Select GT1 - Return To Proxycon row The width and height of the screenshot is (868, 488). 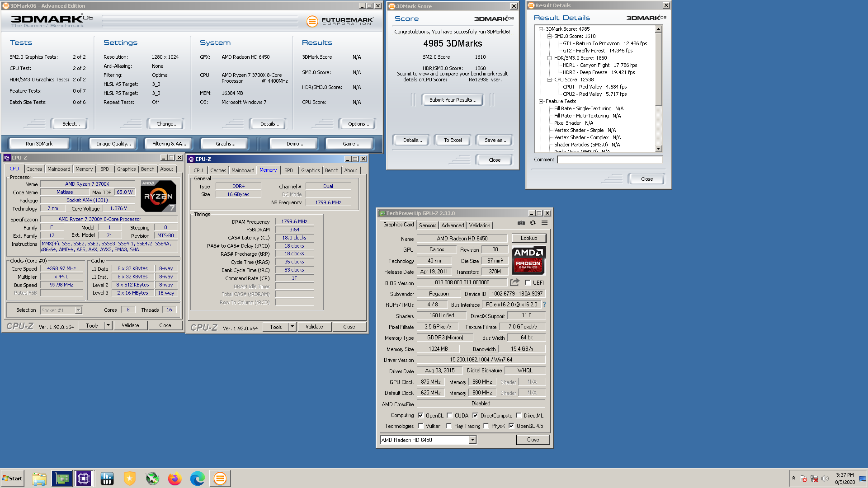[605, 43]
